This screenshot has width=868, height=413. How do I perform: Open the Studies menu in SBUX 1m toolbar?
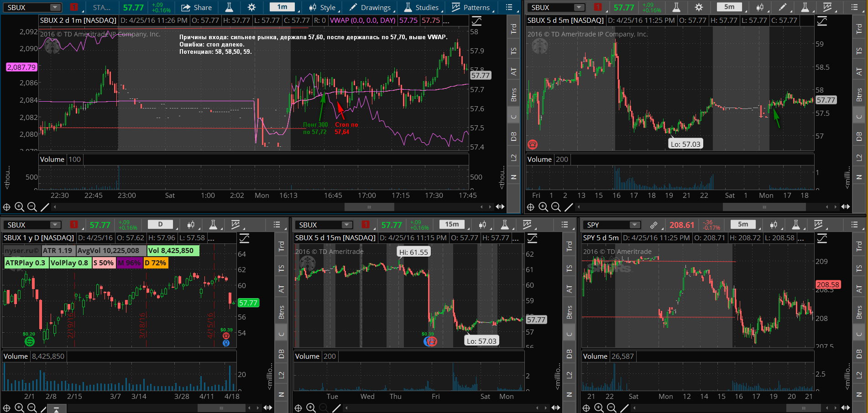pyautogui.click(x=421, y=7)
